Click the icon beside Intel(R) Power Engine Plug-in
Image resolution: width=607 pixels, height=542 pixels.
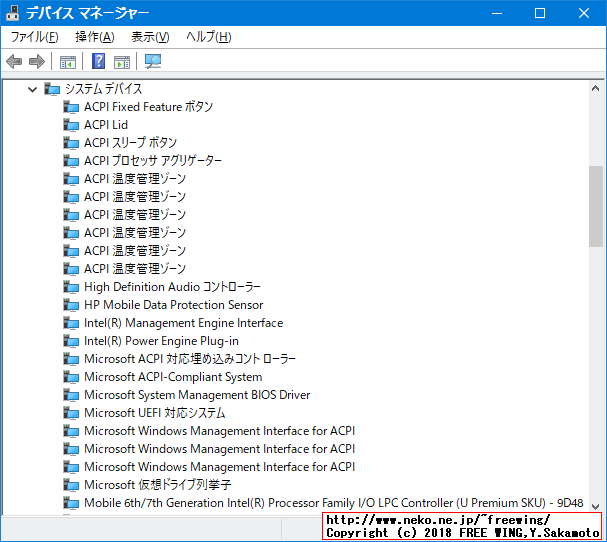pyautogui.click(x=71, y=341)
